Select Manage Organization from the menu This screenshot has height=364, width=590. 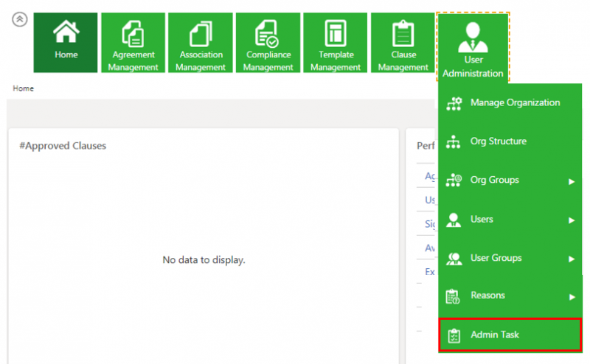tap(515, 103)
